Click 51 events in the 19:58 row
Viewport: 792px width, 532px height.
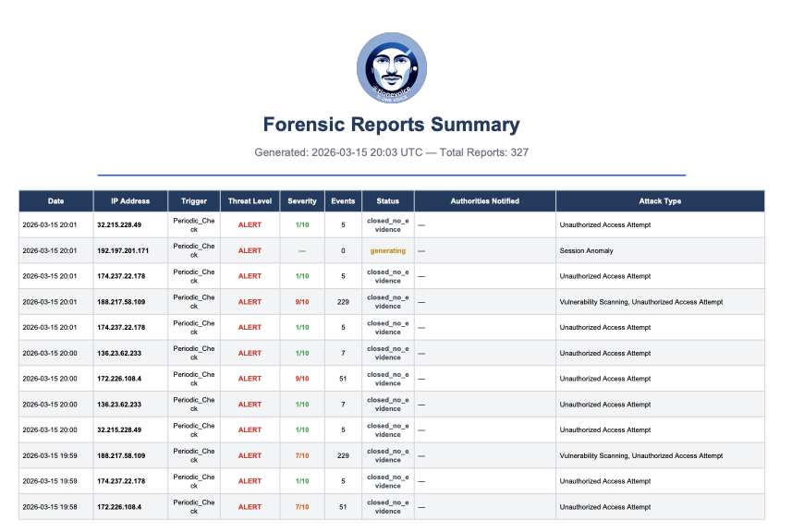click(x=343, y=507)
